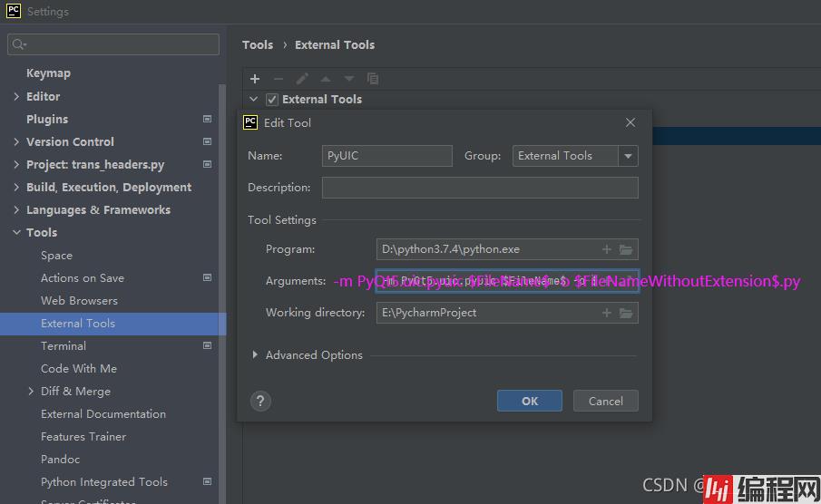Expand the Editor settings node
This screenshot has width=821, height=504.
pyautogui.click(x=16, y=96)
